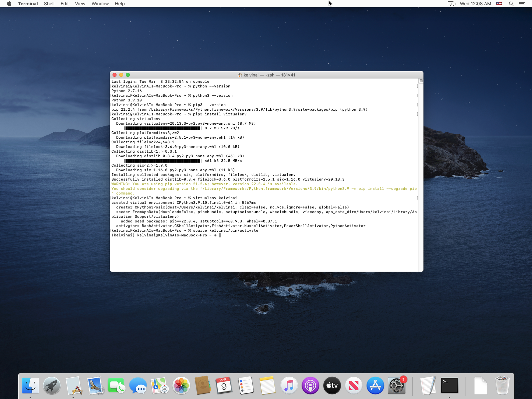This screenshot has width=532, height=399.
Task: Open Spotlight search magnifier in menu bar
Action: pyautogui.click(x=511, y=4)
